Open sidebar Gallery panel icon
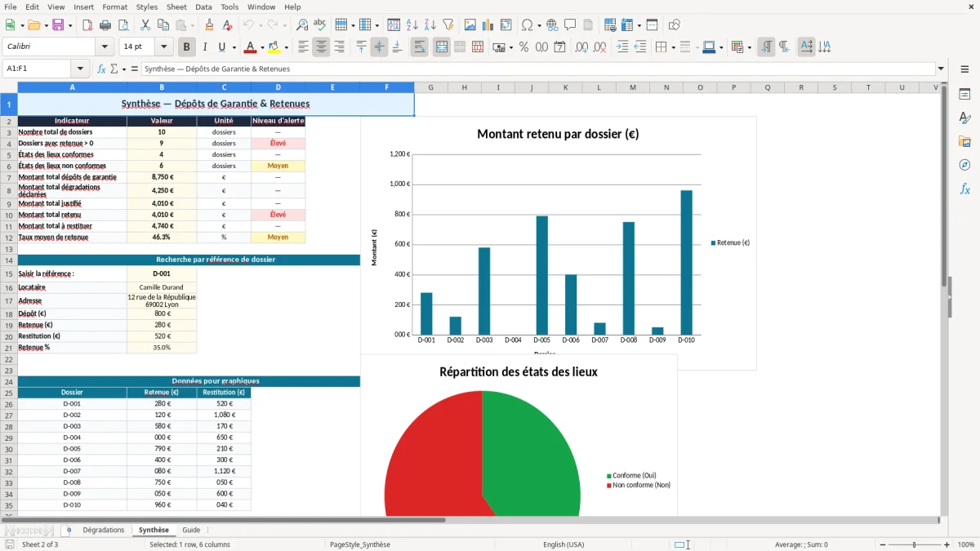Image resolution: width=980 pixels, height=551 pixels. (x=964, y=141)
